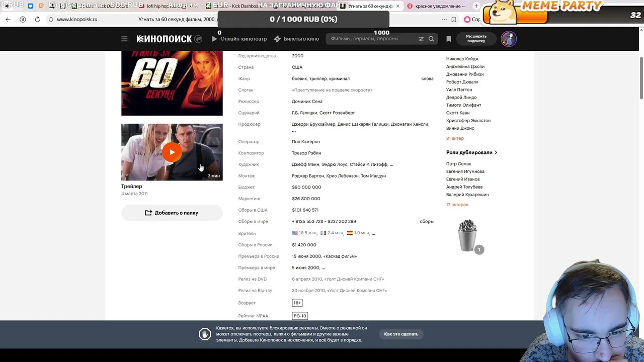Click the Трейлер caption link
Image resolution: width=644 pixels, height=362 pixels.
132,186
